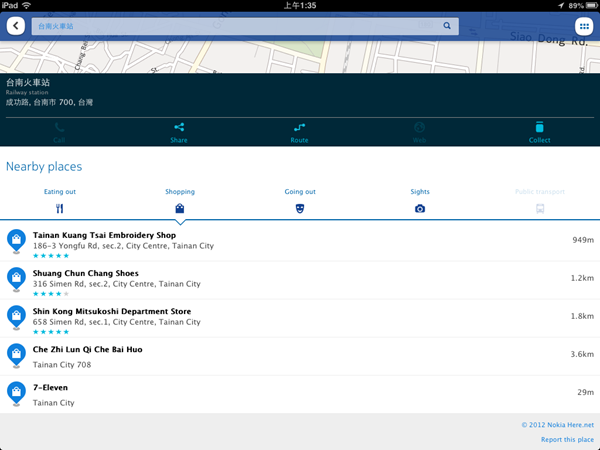The width and height of the screenshot is (600, 450).
Task: Click the 29m distance value
Action: 585,392
